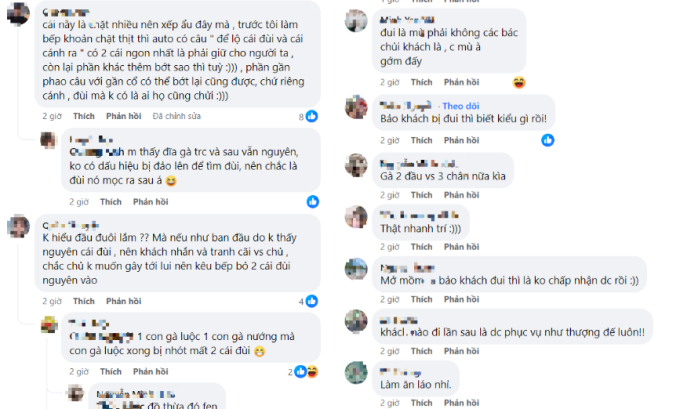680x409 pixels.
Task: Click Thích under 'phục vụ như thượng đế' comment
Action: [422, 351]
